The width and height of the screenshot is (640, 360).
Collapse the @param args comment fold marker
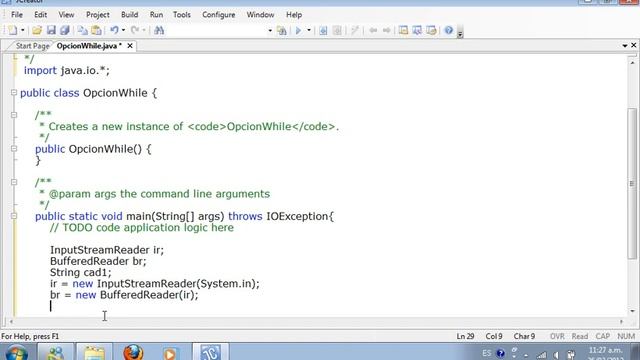click(x=13, y=182)
